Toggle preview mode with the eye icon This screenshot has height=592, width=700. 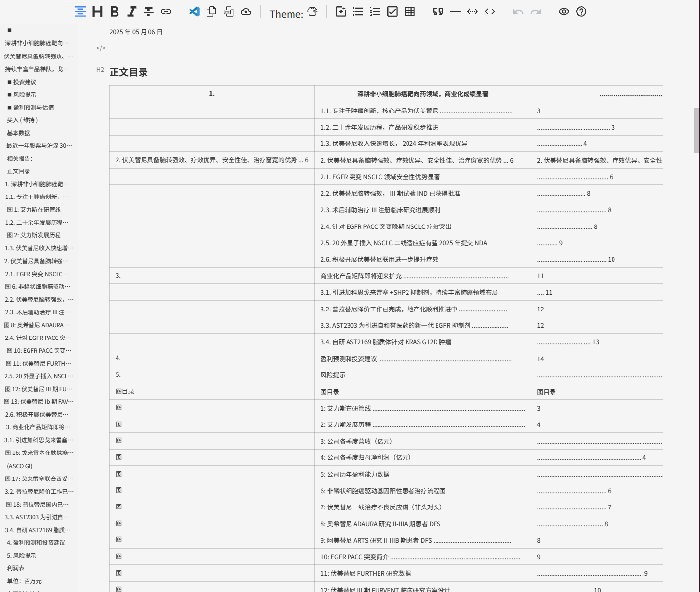click(x=564, y=11)
